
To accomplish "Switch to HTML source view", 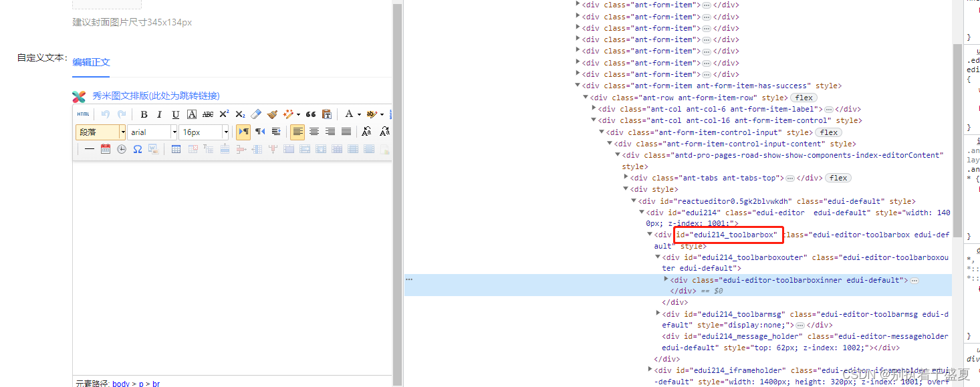I will 84,114.
